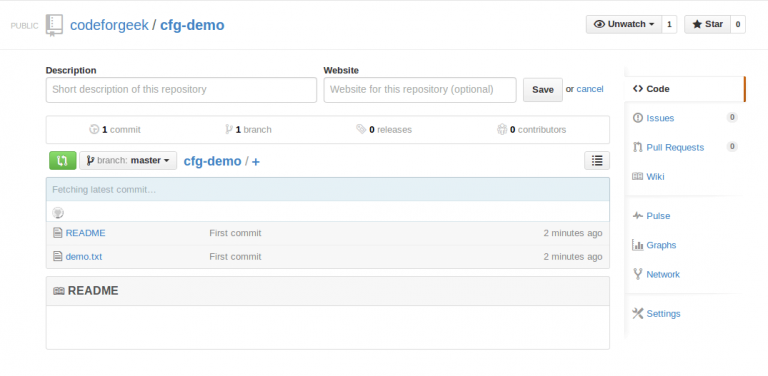Click the green compare and review icon
Screen dimensions: 768x376
coord(63,161)
